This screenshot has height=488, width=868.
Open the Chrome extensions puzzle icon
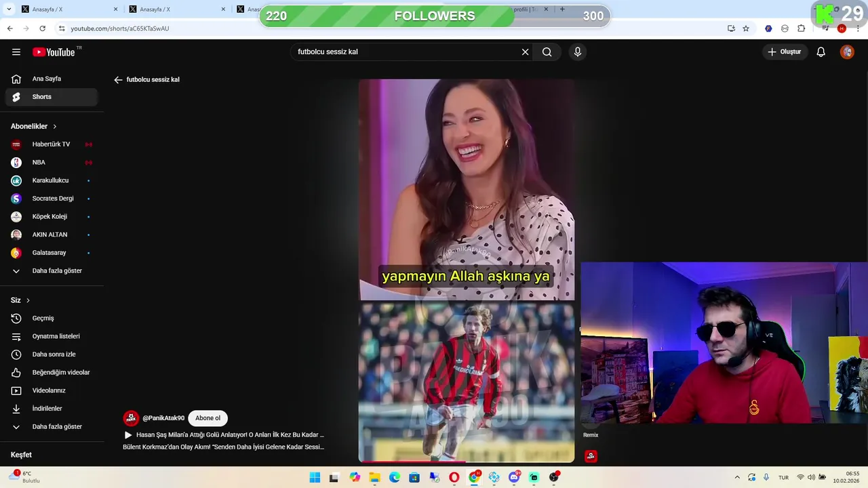coord(802,28)
